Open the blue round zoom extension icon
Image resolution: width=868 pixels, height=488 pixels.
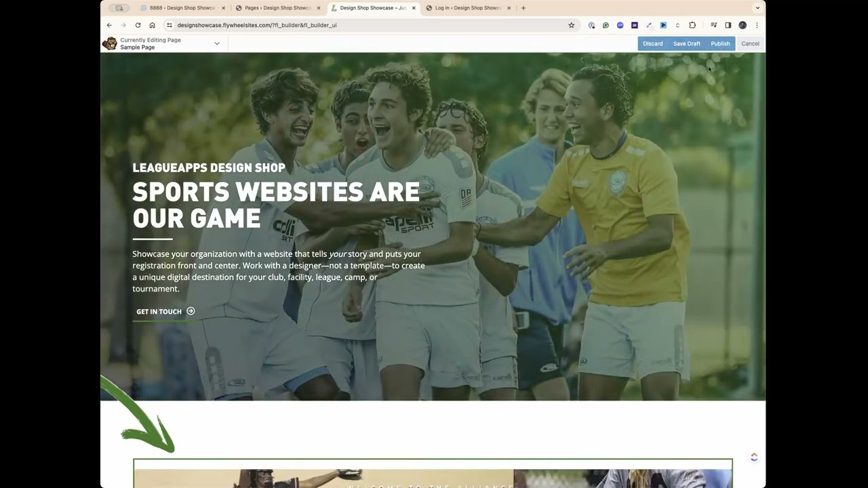click(x=620, y=25)
